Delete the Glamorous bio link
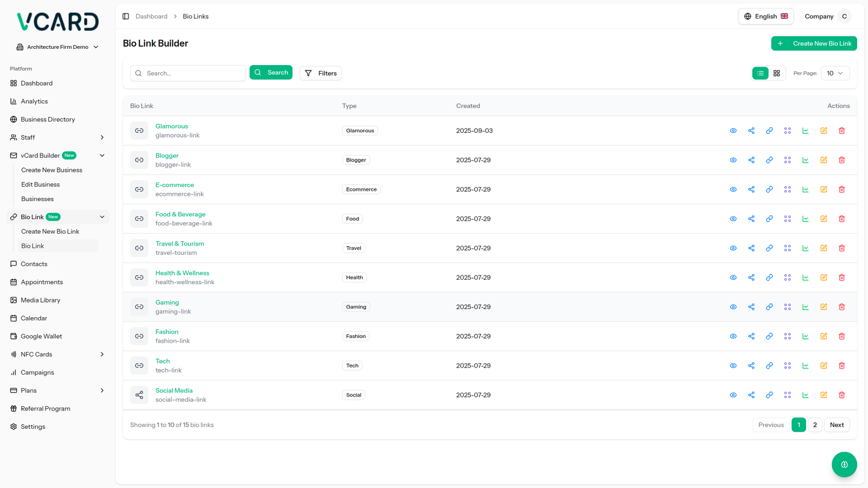Viewport: 868px width, 488px height. pyautogui.click(x=841, y=131)
